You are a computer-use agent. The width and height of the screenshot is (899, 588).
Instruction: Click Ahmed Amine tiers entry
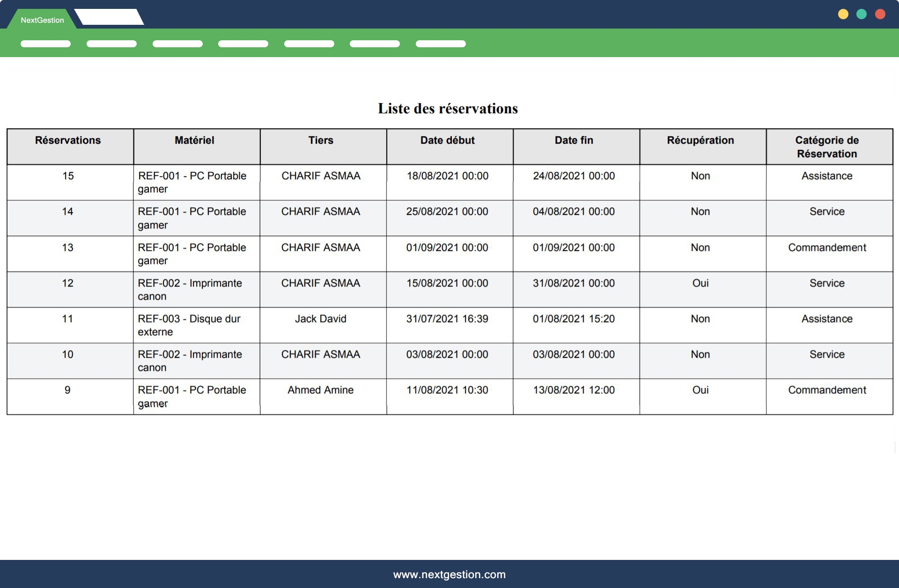[321, 390]
